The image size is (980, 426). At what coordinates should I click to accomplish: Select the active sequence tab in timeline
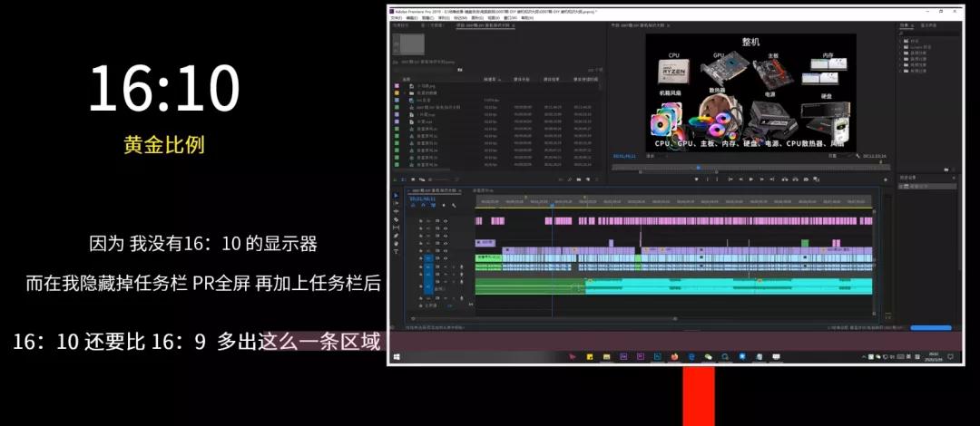(x=435, y=190)
